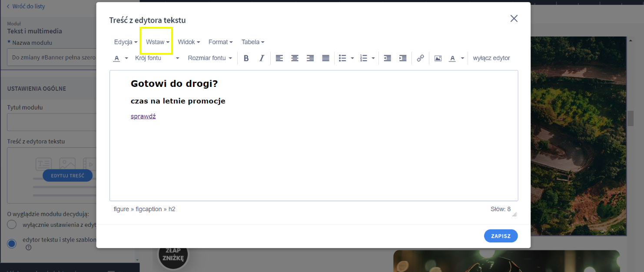Center align the text

click(295, 58)
